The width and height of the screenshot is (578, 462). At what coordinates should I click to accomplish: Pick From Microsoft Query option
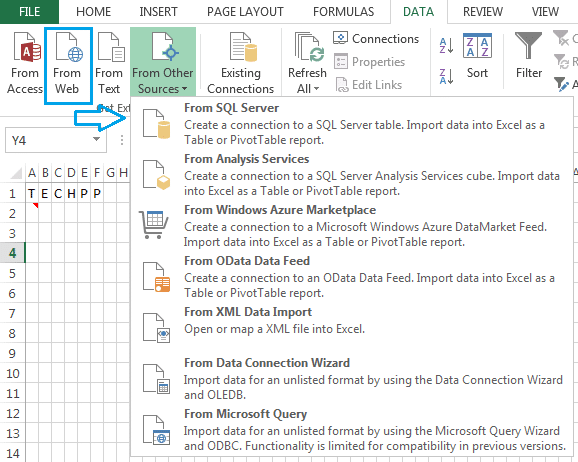point(351,430)
